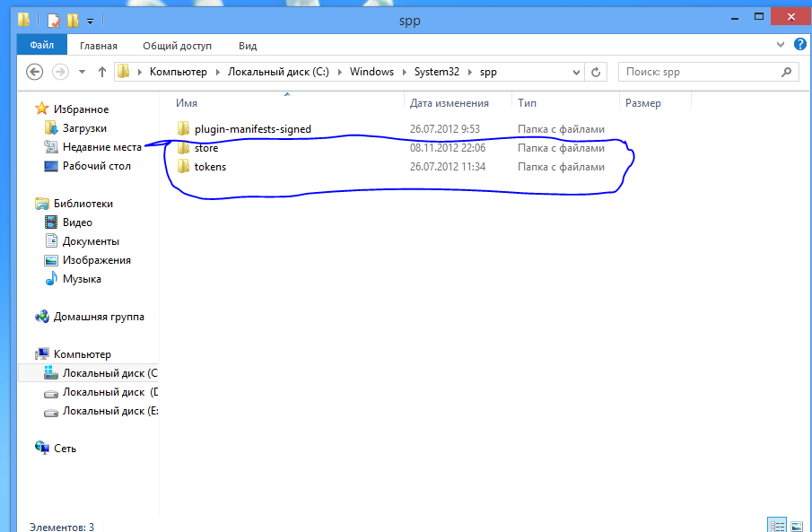Expand the arrow after Windows breadcrumb
The width and height of the screenshot is (812, 532).
pyautogui.click(x=404, y=72)
